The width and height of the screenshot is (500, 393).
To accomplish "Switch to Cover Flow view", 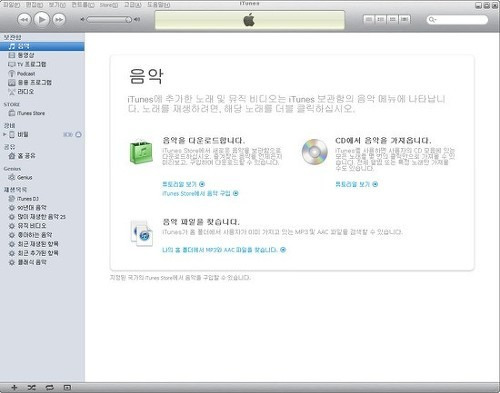I will tap(405, 19).
